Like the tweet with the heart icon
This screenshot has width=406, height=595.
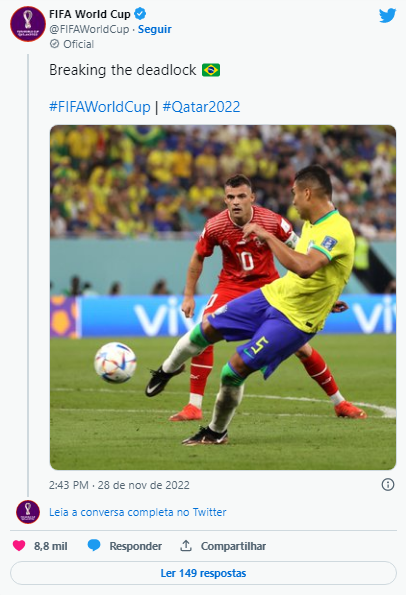click(x=19, y=546)
